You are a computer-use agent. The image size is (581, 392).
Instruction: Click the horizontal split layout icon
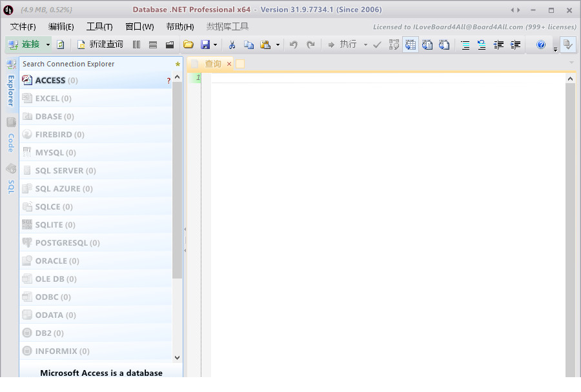153,44
